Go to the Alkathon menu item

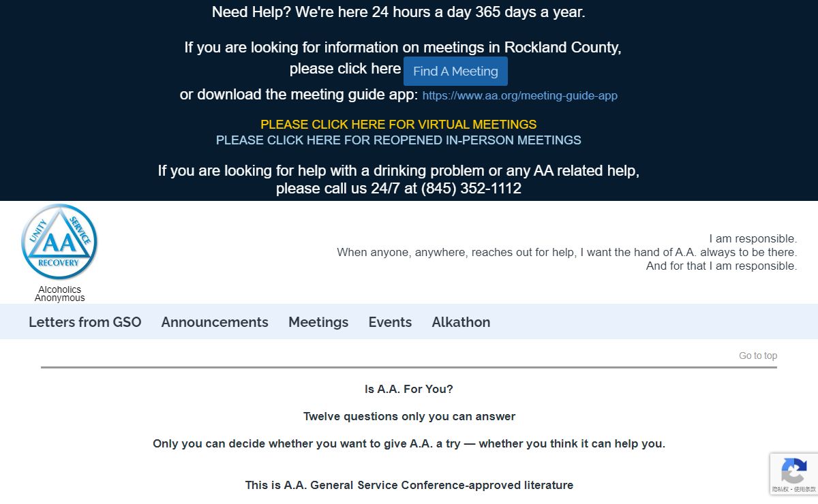coord(461,322)
